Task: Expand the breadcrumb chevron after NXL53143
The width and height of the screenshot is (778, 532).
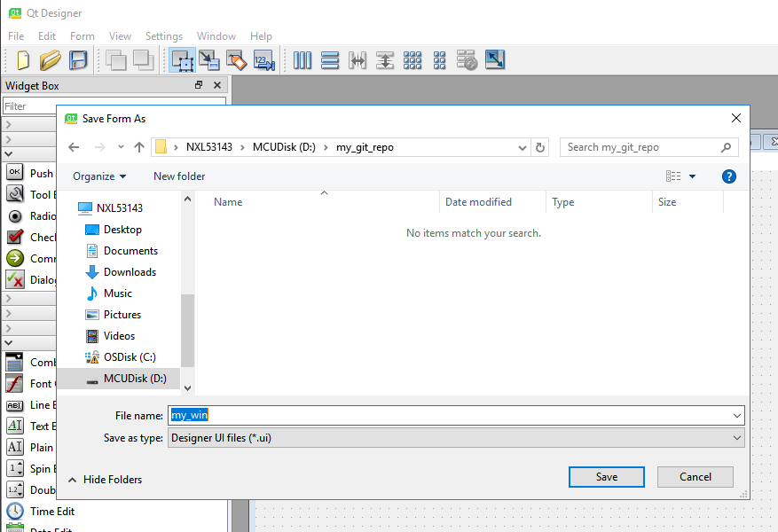Action: [x=243, y=147]
